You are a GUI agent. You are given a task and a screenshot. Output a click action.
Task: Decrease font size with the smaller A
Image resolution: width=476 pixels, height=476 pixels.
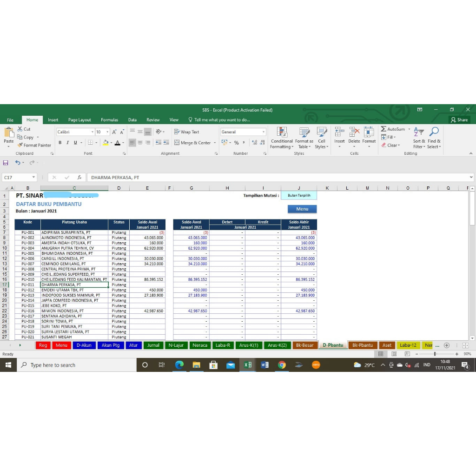[x=122, y=132]
